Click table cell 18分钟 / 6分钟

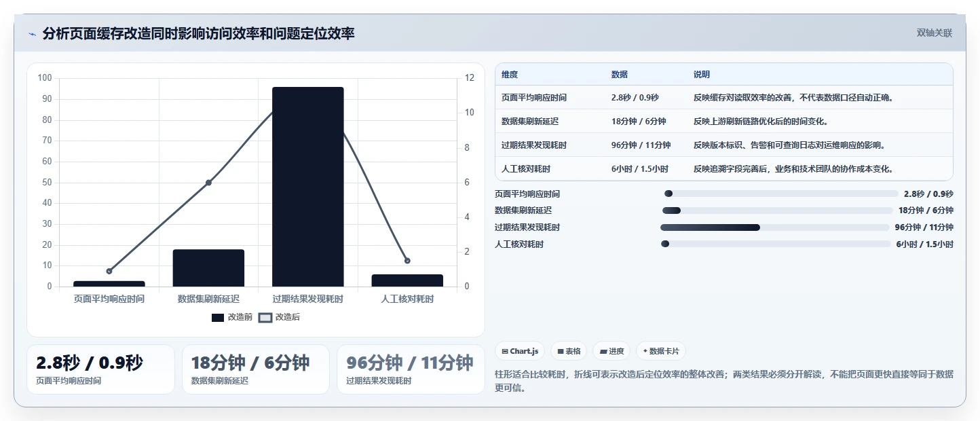coord(639,122)
